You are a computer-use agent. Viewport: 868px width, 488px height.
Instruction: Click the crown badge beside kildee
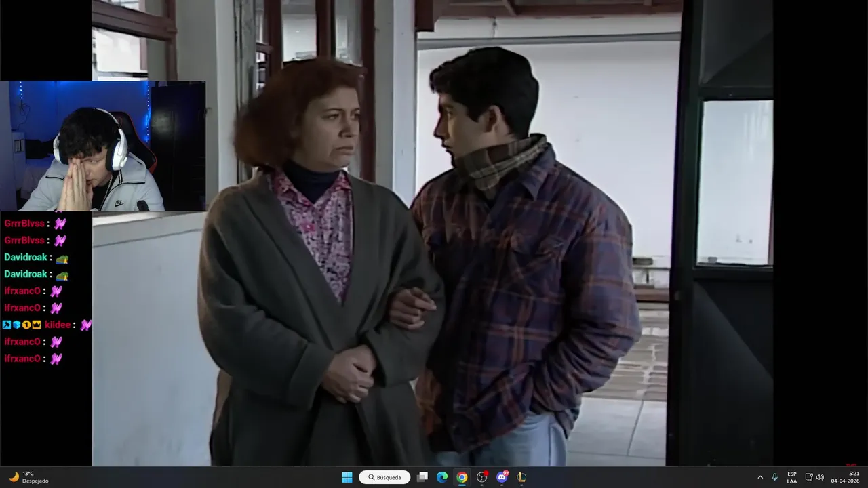(37, 325)
